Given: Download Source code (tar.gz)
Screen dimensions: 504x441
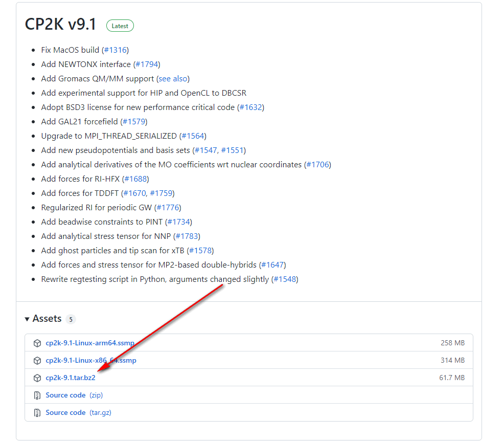Looking at the screenshot, I should 78,412.
